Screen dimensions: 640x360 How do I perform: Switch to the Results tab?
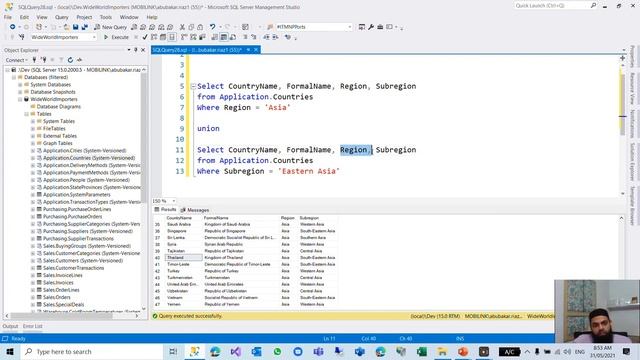pos(165,209)
